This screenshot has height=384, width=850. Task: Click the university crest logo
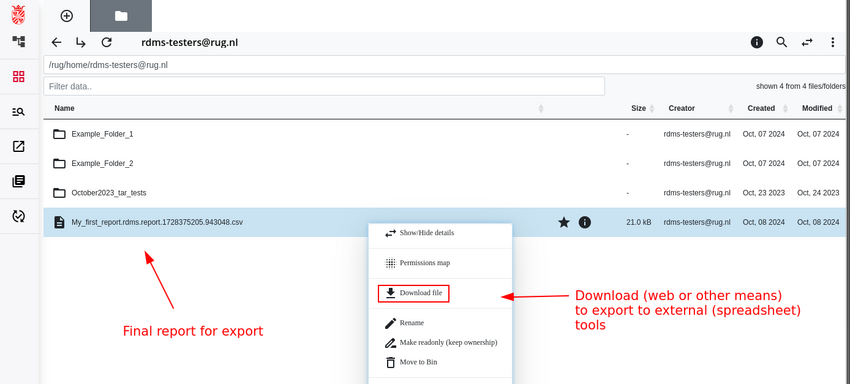click(x=18, y=14)
